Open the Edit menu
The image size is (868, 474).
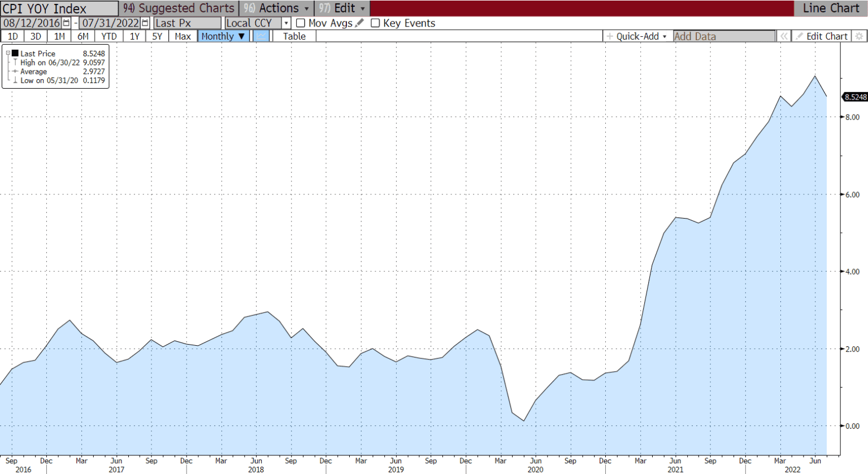[342, 8]
